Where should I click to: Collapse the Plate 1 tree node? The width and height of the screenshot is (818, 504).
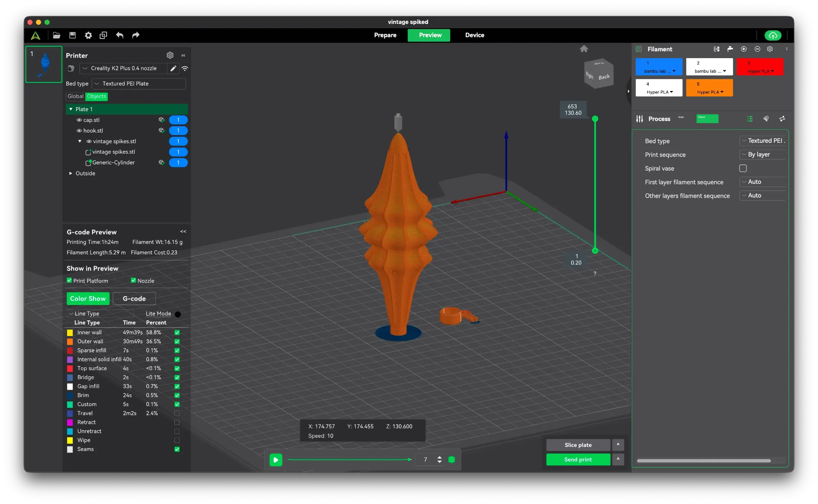point(71,109)
